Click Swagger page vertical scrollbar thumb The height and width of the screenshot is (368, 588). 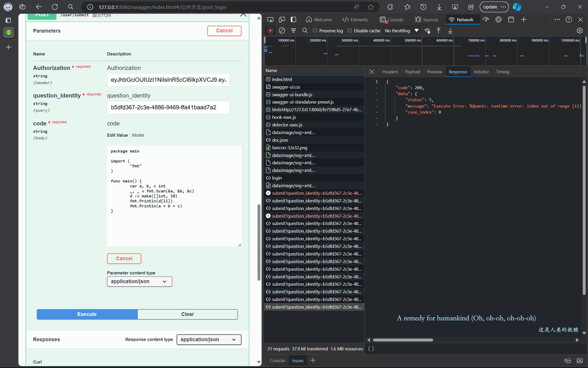point(259,243)
